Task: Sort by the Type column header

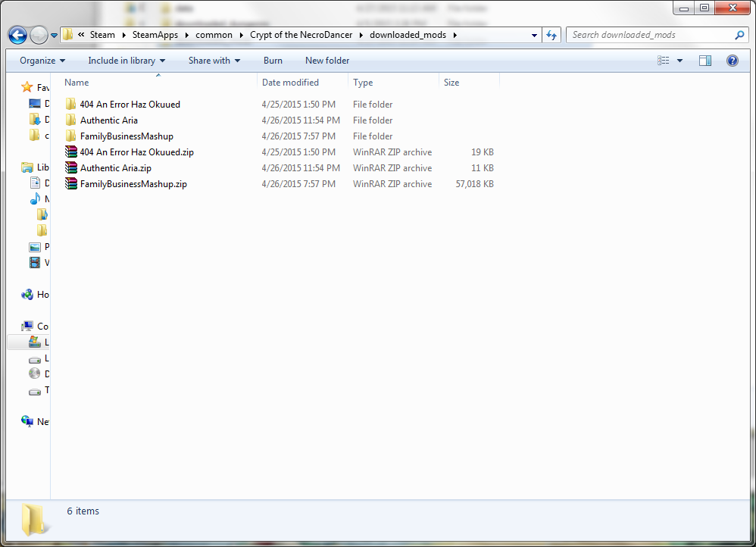Action: [393, 83]
